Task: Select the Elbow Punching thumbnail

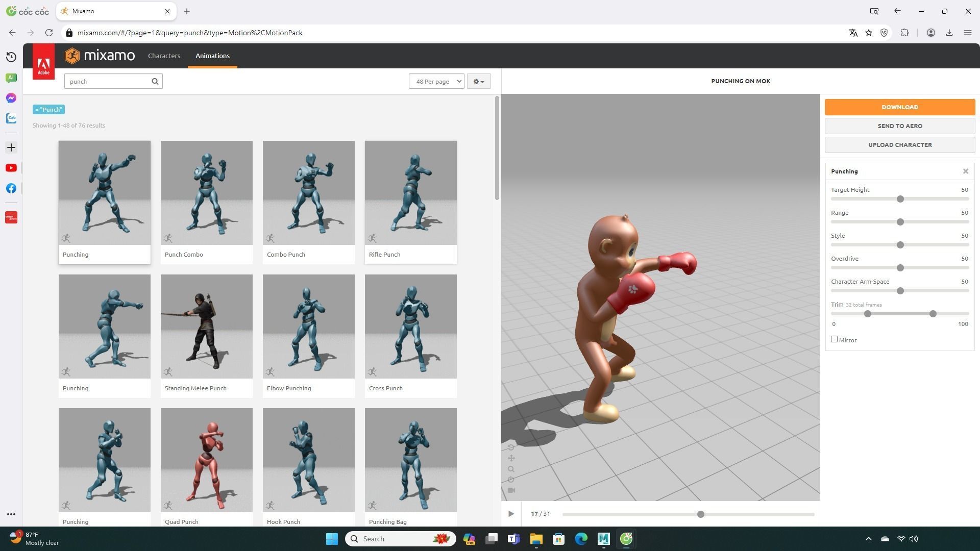Action: (x=309, y=327)
